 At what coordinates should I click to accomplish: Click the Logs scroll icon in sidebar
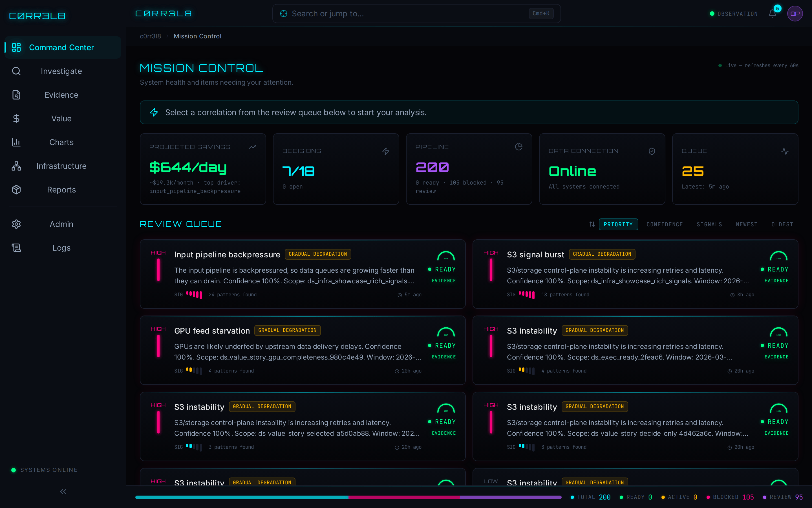coord(16,248)
